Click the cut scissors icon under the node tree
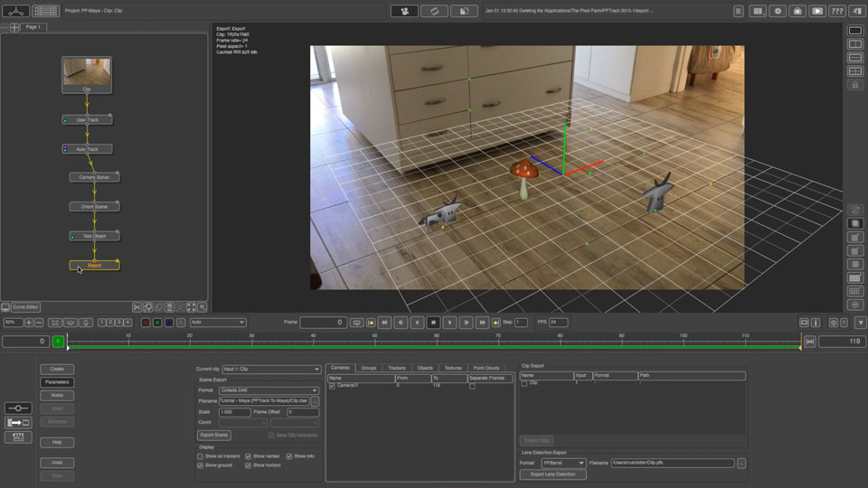The image size is (868, 488). pyautogui.click(x=137, y=307)
